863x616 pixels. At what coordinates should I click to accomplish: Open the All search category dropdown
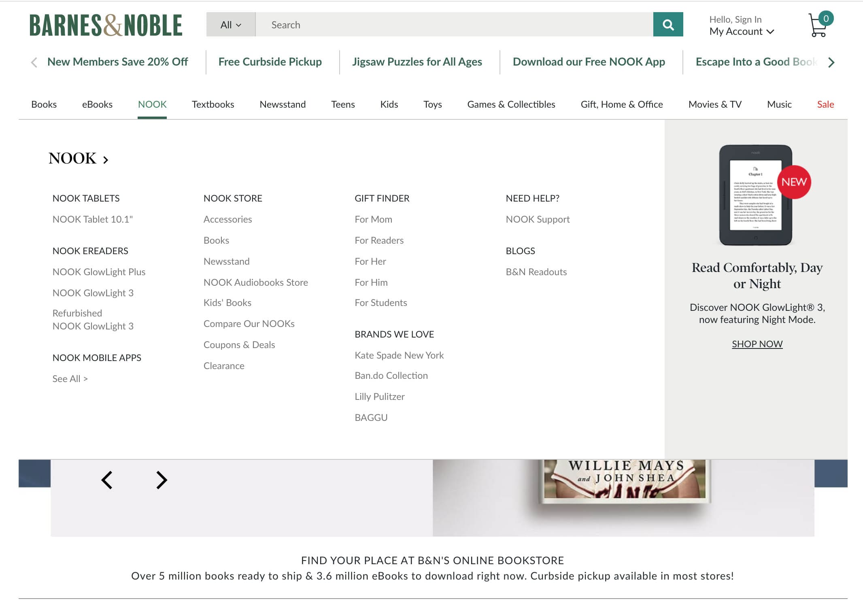pos(231,25)
